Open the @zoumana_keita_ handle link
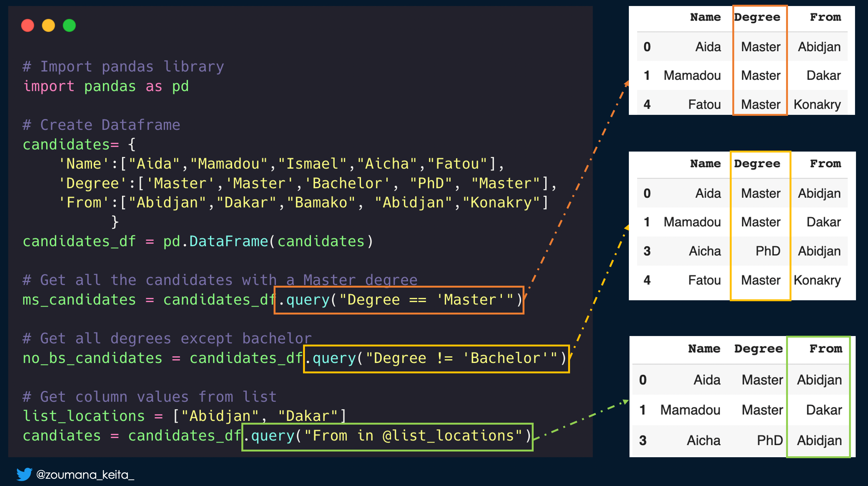This screenshot has width=868, height=486. (x=85, y=475)
